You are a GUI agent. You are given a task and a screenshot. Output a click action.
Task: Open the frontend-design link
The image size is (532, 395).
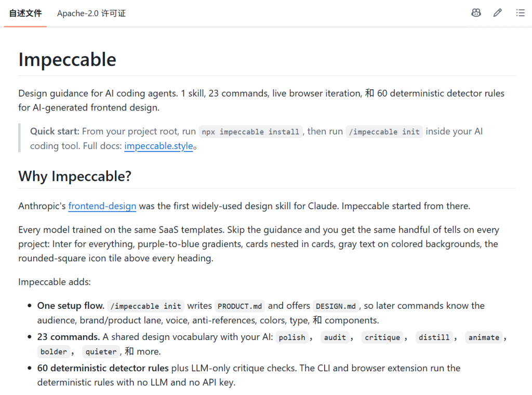(102, 206)
